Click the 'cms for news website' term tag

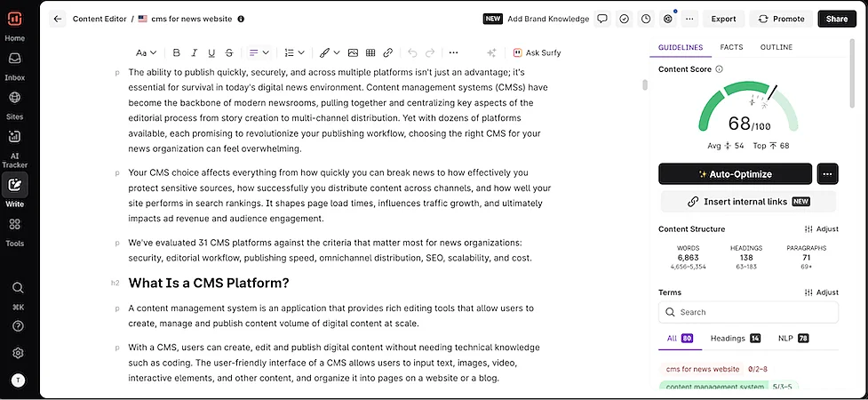point(703,369)
